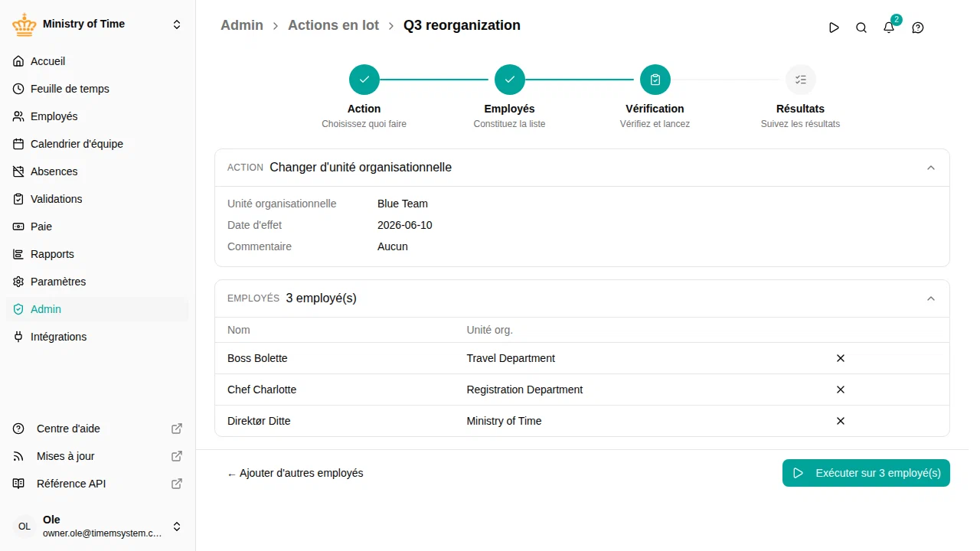Image resolution: width=980 pixels, height=551 pixels.
Task: Remove Direktør Ditte from the list
Action: [840, 421]
